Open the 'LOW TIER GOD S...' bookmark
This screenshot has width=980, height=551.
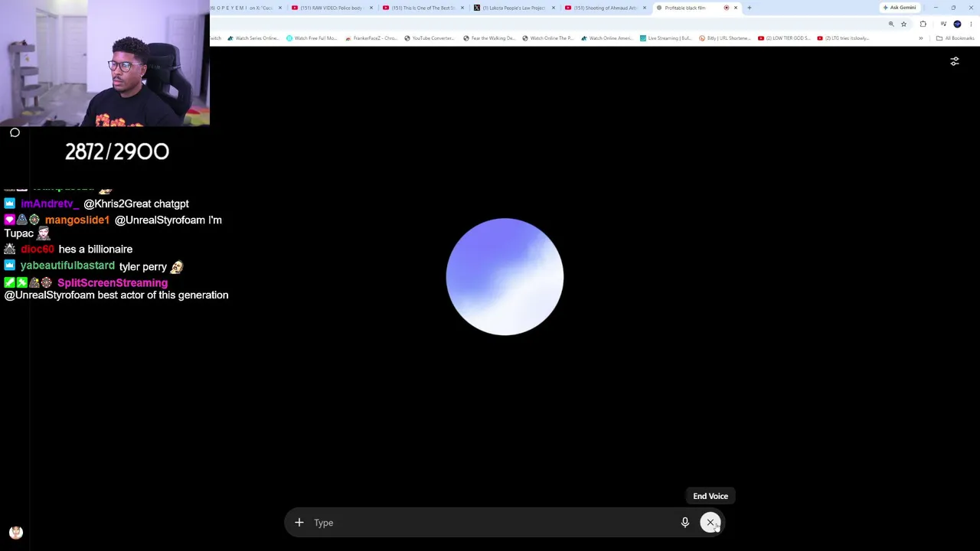784,38
